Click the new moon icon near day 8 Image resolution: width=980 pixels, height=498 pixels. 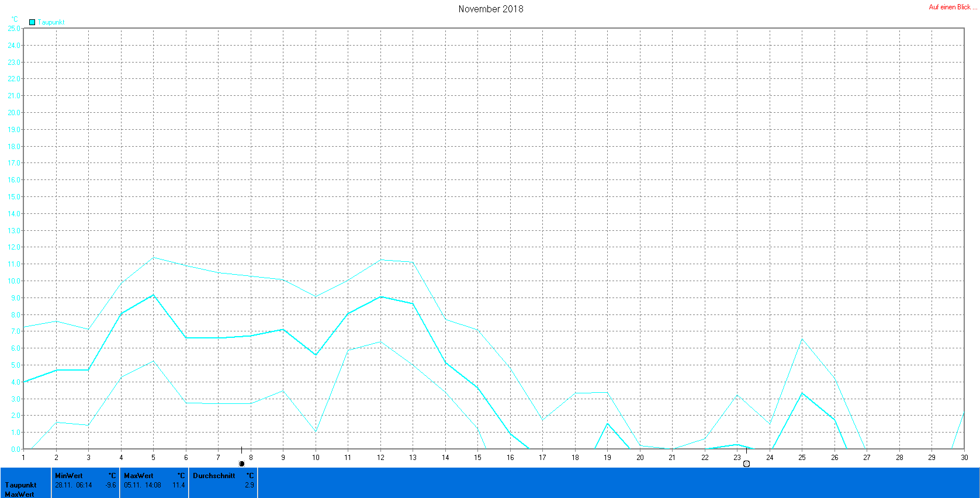tap(241, 464)
